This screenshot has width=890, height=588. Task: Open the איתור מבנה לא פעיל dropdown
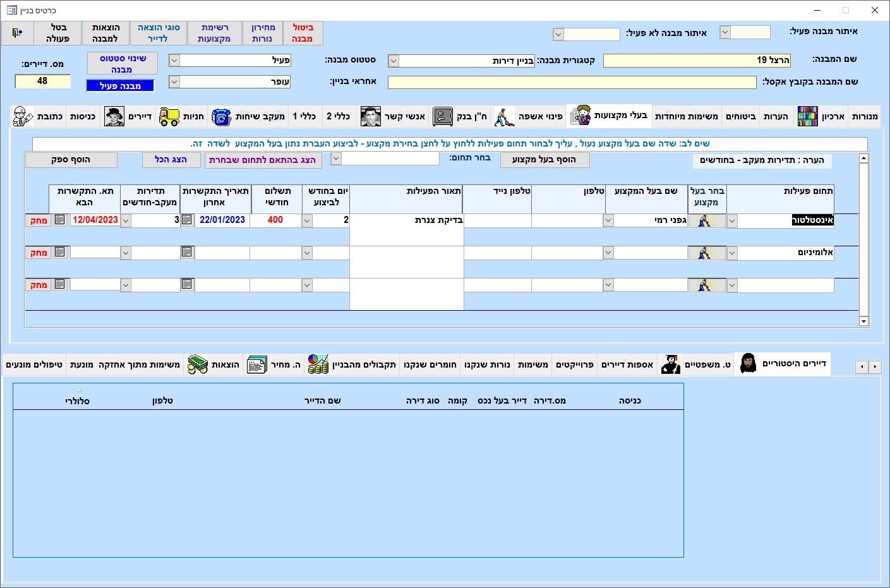pyautogui.click(x=558, y=34)
